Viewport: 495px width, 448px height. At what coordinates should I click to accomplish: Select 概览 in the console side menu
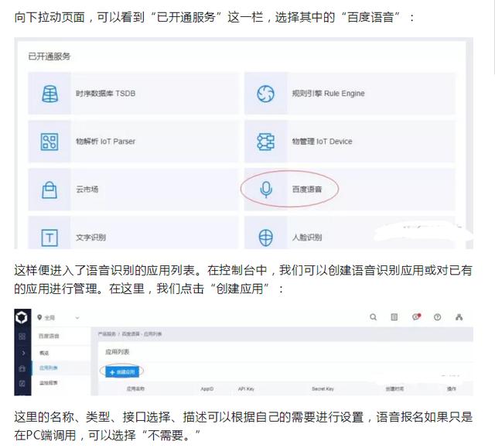pyautogui.click(x=44, y=353)
